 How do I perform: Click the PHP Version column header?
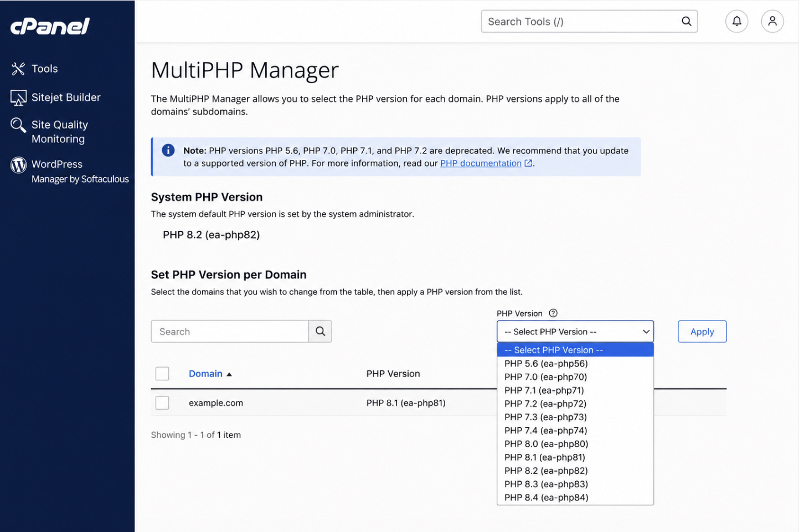coord(393,374)
